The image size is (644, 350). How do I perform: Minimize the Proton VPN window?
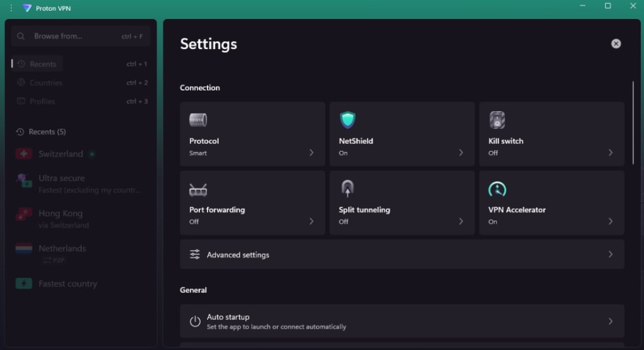click(x=582, y=6)
